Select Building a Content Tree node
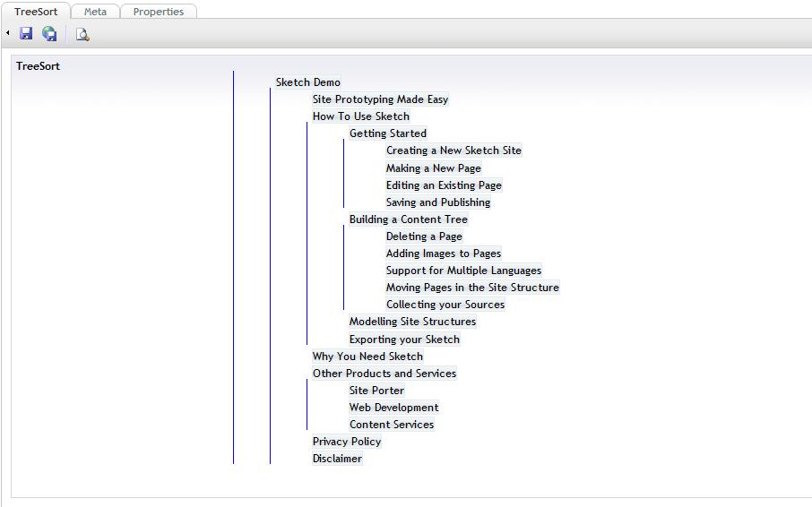Viewport: 812px width, 507px height. [x=408, y=219]
